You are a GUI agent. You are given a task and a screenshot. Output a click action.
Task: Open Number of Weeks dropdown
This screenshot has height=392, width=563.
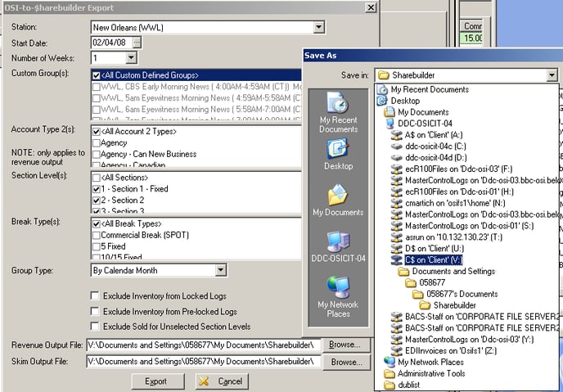(x=131, y=57)
